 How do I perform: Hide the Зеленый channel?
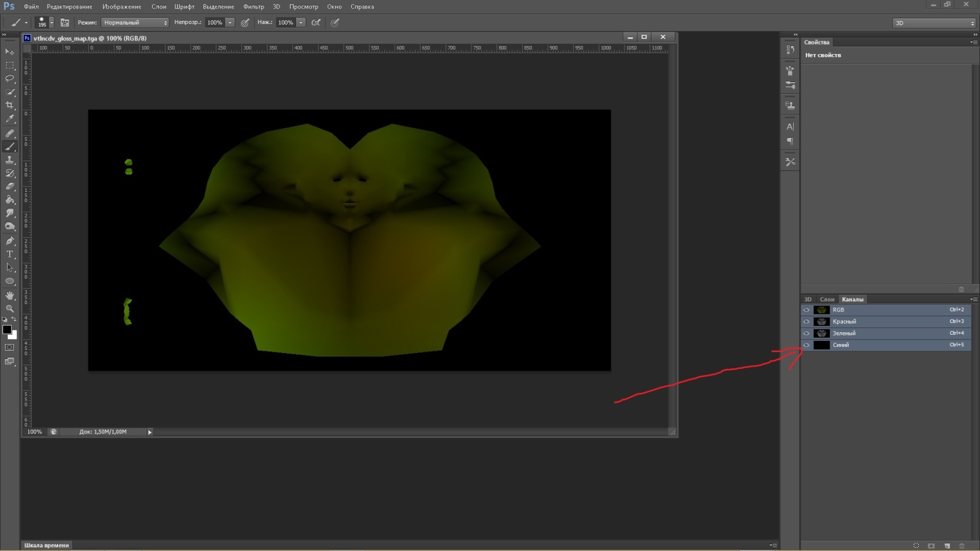[x=807, y=333]
